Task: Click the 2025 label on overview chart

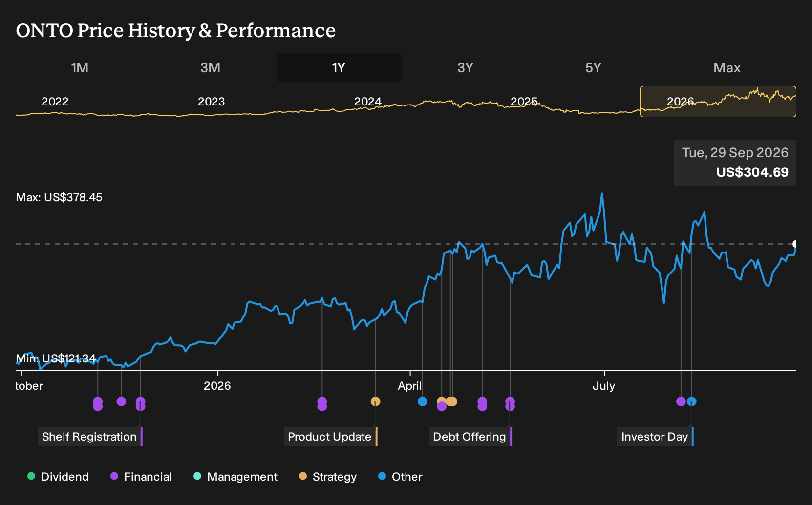Action: click(524, 102)
